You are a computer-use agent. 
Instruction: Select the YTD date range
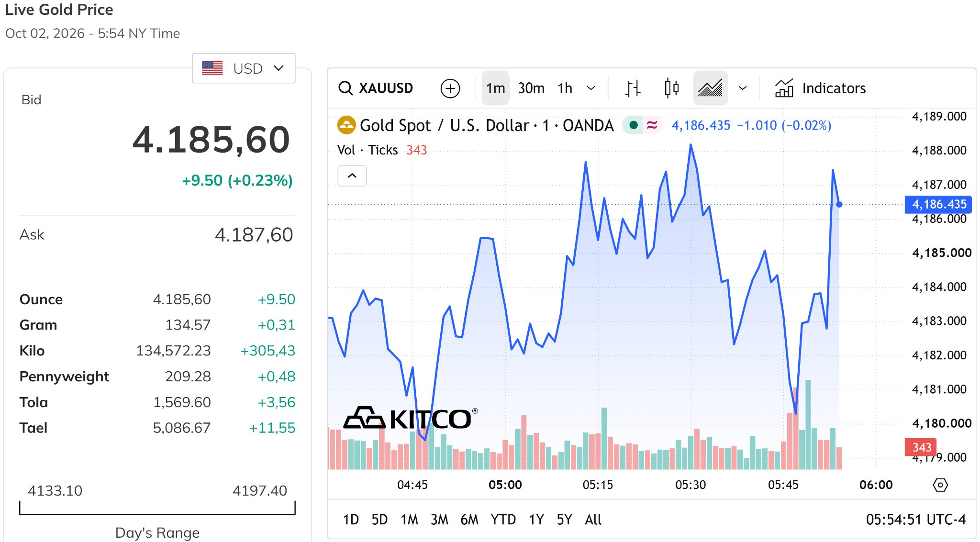pos(503,520)
